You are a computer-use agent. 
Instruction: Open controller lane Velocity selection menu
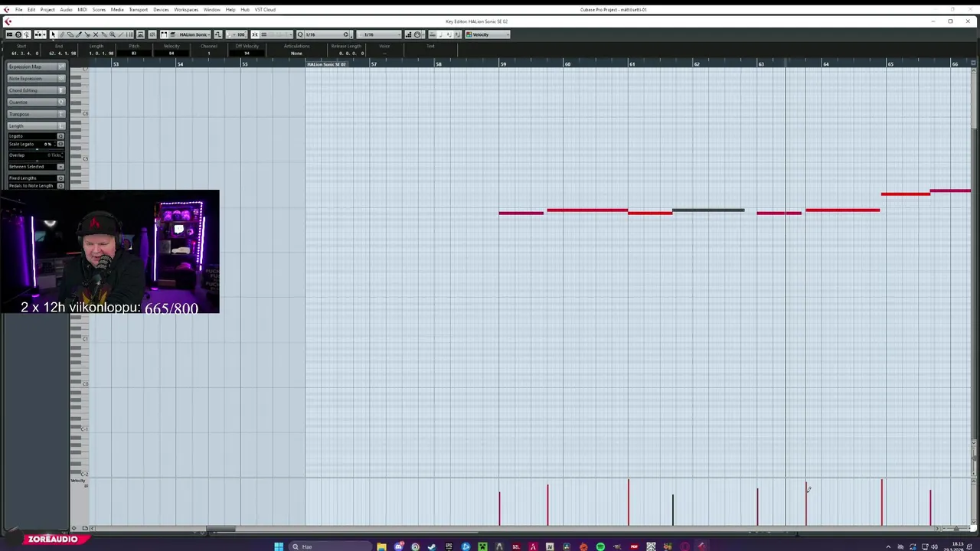click(x=78, y=481)
